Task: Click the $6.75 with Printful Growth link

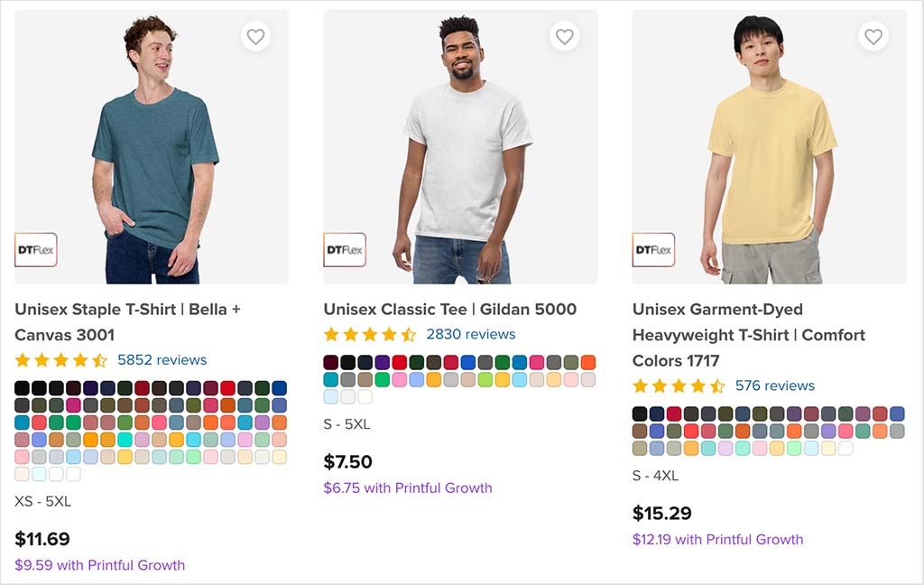Action: [407, 487]
